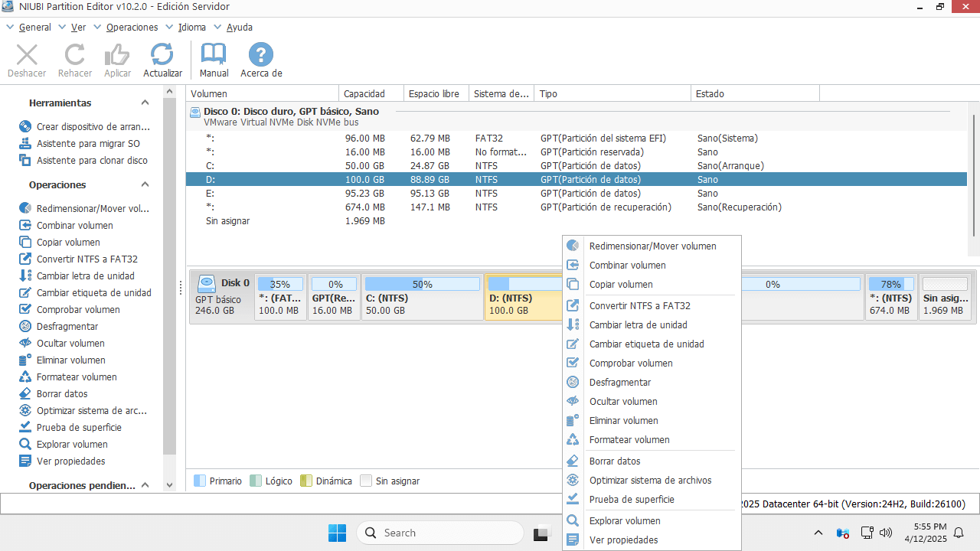The image size is (980, 551).
Task: Collapse the Operaciones sidebar section
Action: (x=145, y=185)
